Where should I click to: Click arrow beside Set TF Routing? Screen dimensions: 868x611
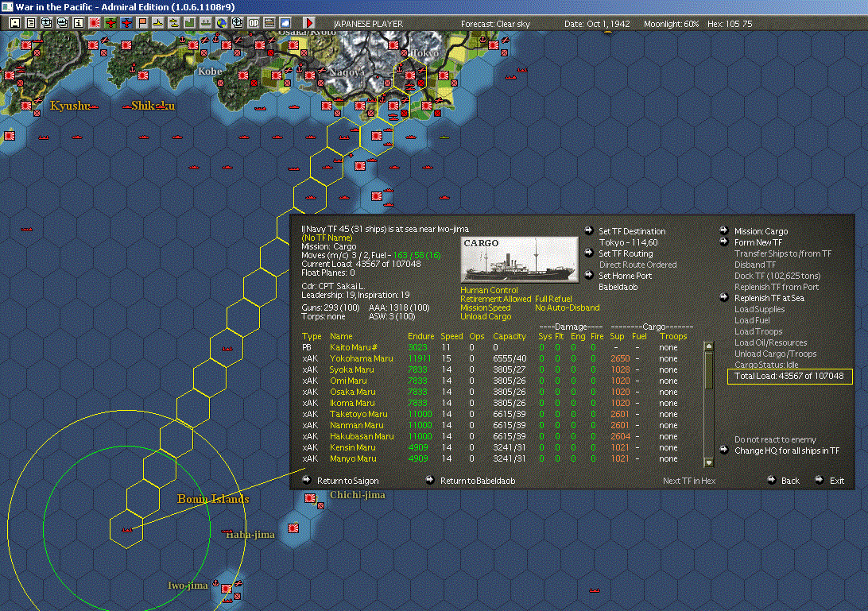[589, 253]
